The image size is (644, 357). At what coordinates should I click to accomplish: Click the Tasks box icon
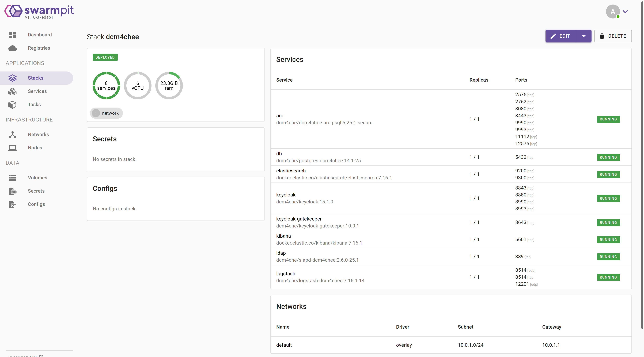coord(13,104)
